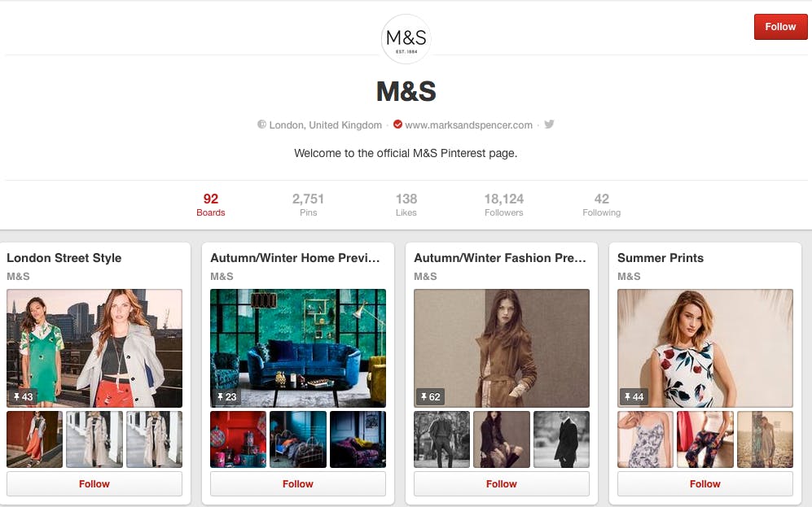Click M&S owner name under Summer Prints
The width and height of the screenshot is (812, 507).
(x=629, y=276)
